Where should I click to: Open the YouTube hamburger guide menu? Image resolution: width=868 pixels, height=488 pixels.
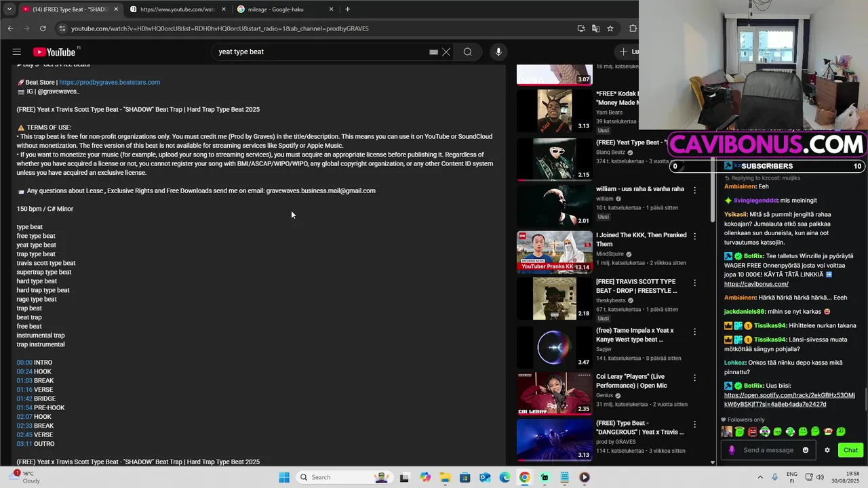coord(17,52)
